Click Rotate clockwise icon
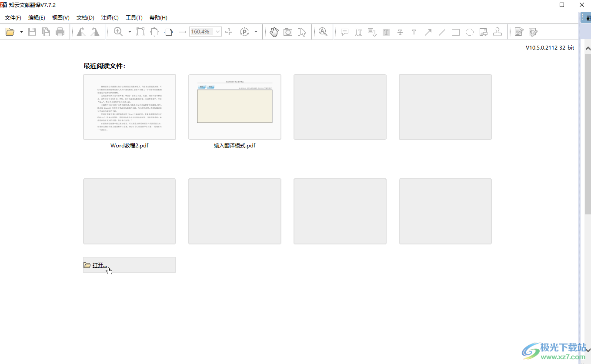Viewport: 591px width, 364px height. point(95,32)
